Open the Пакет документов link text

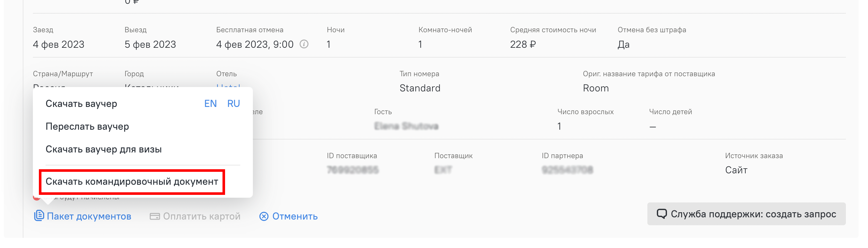89,216
